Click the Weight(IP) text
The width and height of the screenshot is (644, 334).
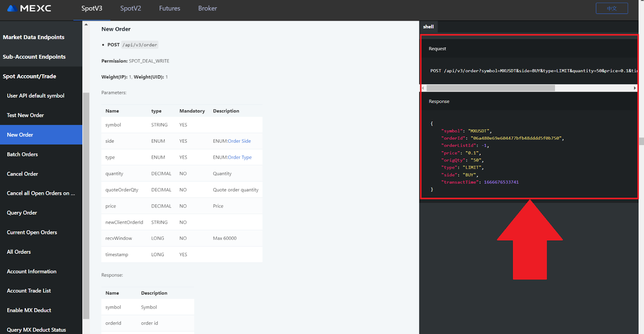(114, 77)
